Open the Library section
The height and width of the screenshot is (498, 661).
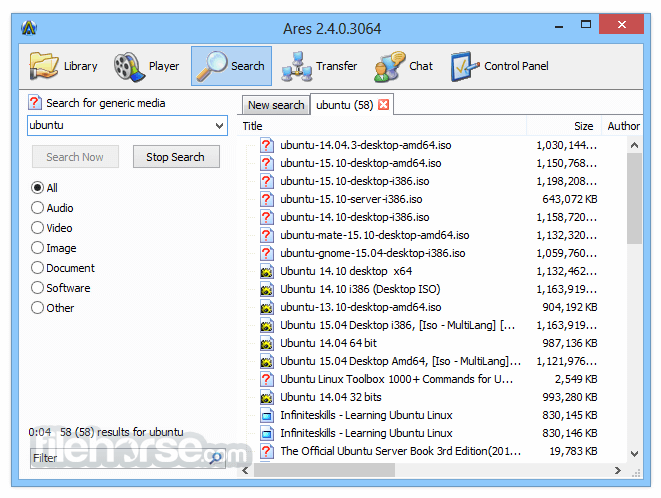click(x=64, y=66)
